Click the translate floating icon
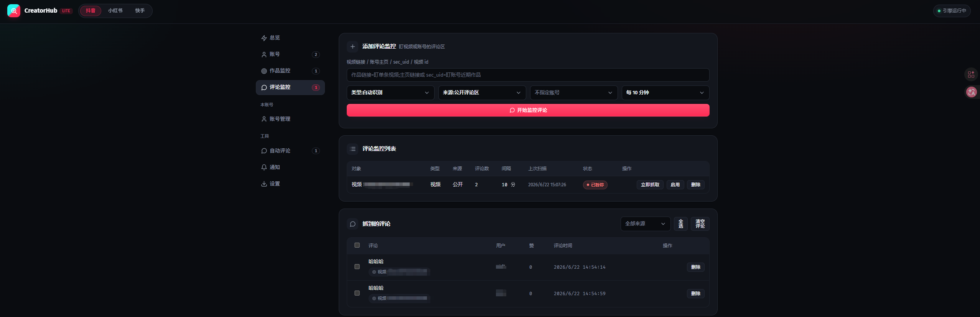This screenshot has height=317, width=980. point(971,92)
